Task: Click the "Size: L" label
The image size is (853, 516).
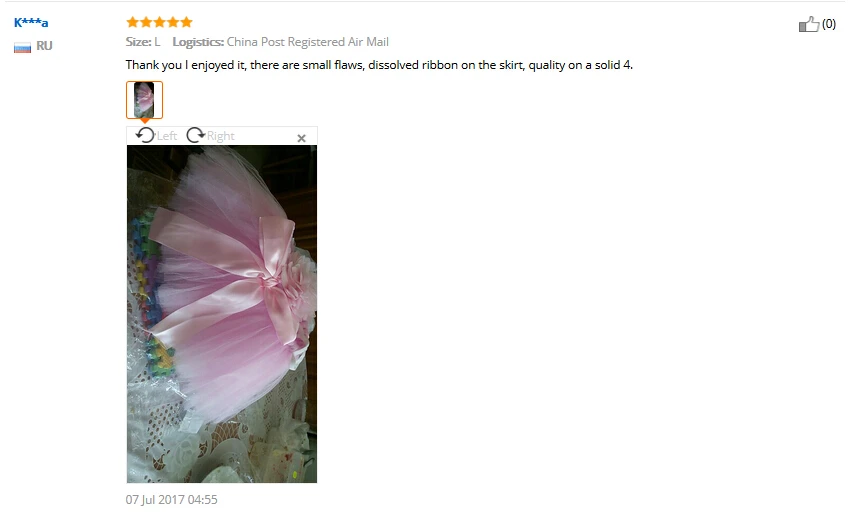Action: (143, 42)
